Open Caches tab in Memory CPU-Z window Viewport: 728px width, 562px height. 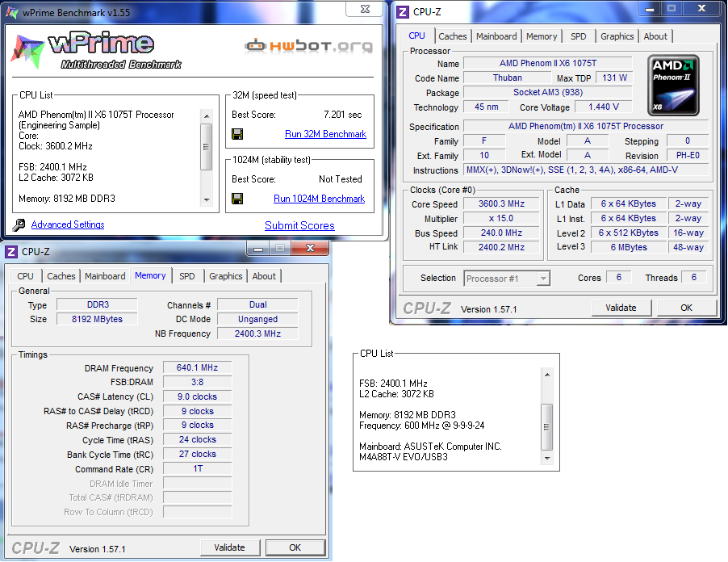click(x=61, y=276)
